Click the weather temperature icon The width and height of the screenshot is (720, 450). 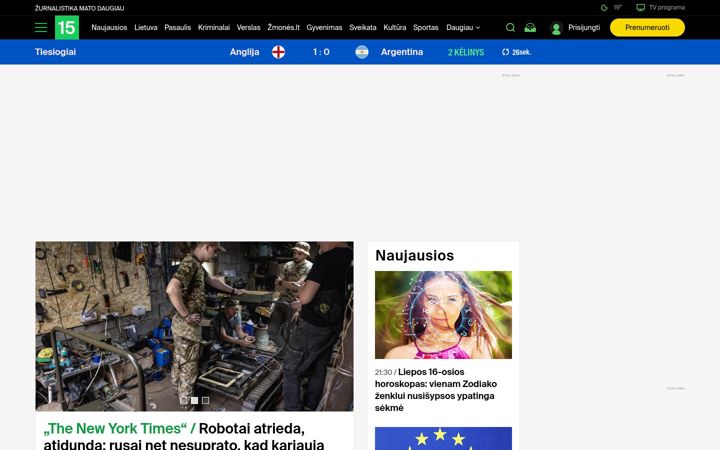click(604, 7)
